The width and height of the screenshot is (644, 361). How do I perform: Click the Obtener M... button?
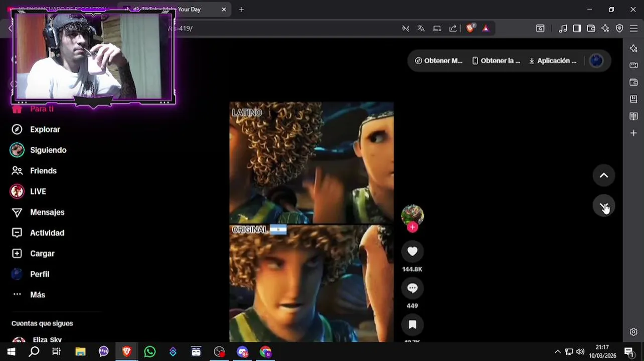[438, 61]
